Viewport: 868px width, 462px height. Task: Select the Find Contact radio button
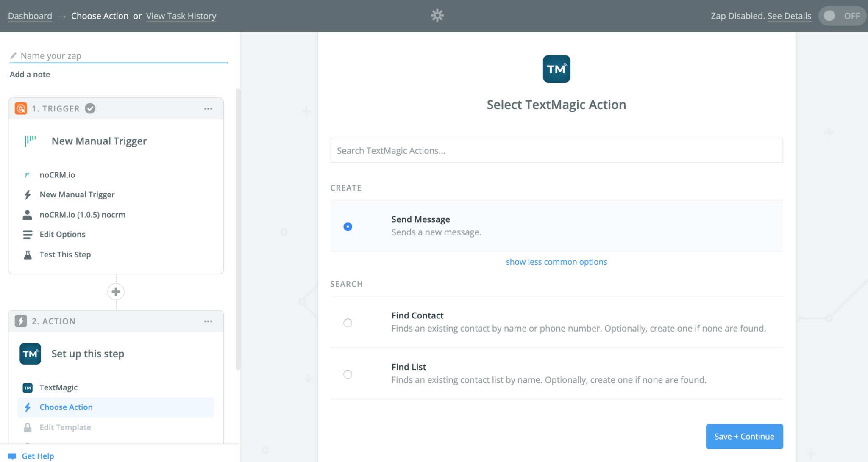(x=348, y=323)
